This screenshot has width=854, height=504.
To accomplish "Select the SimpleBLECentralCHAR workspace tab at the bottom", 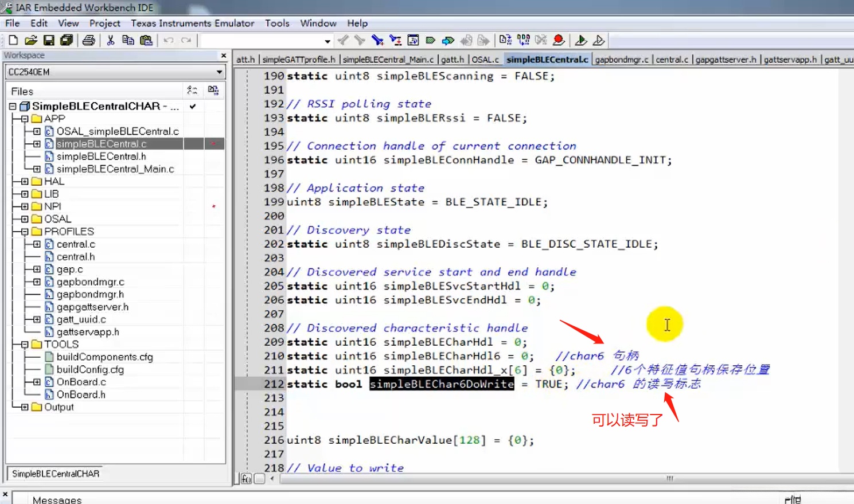I will 56,474.
